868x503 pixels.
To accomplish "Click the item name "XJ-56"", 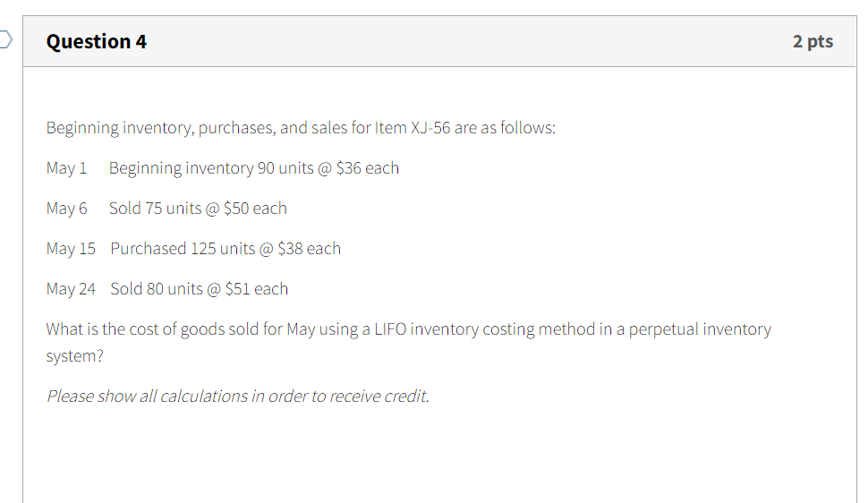I will 430,128.
